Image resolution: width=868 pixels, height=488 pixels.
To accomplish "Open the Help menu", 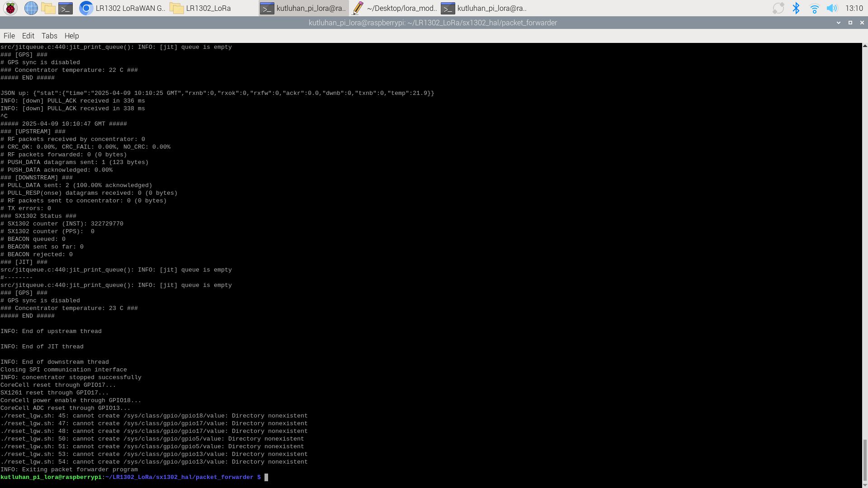I will [71, 36].
